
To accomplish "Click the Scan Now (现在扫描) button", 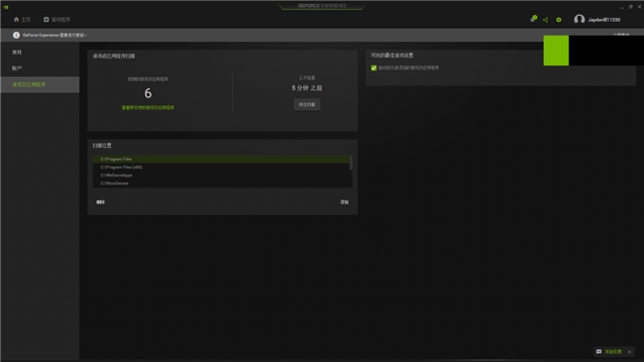I will pos(307,104).
